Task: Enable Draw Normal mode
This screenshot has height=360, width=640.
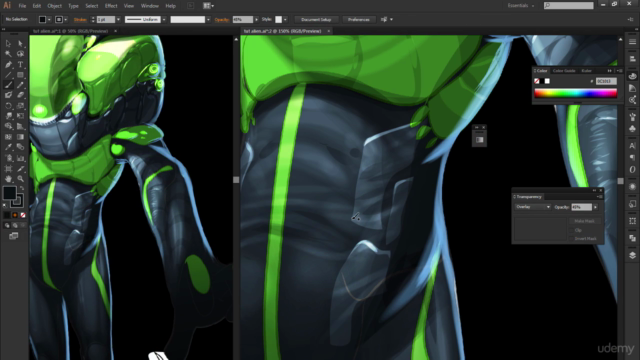Action: pyautogui.click(x=7, y=225)
